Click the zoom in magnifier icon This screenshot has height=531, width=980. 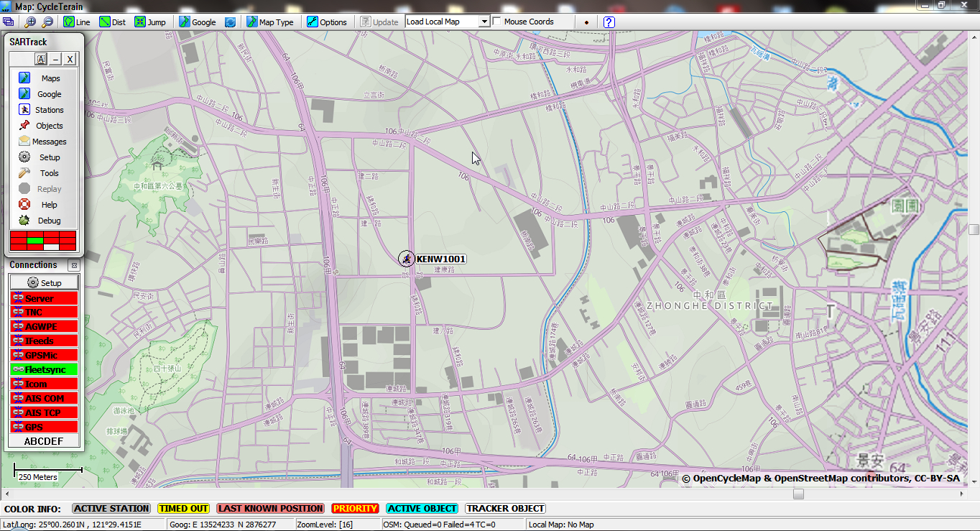(30, 22)
